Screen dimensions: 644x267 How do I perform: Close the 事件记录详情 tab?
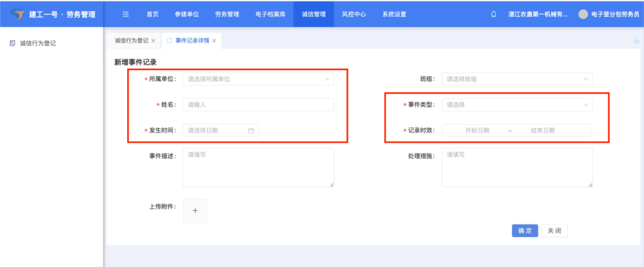coord(214,41)
